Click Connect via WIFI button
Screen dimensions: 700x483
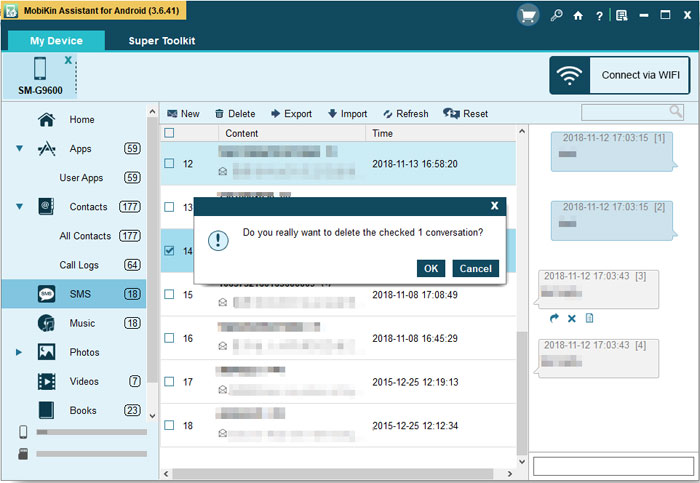tap(619, 75)
